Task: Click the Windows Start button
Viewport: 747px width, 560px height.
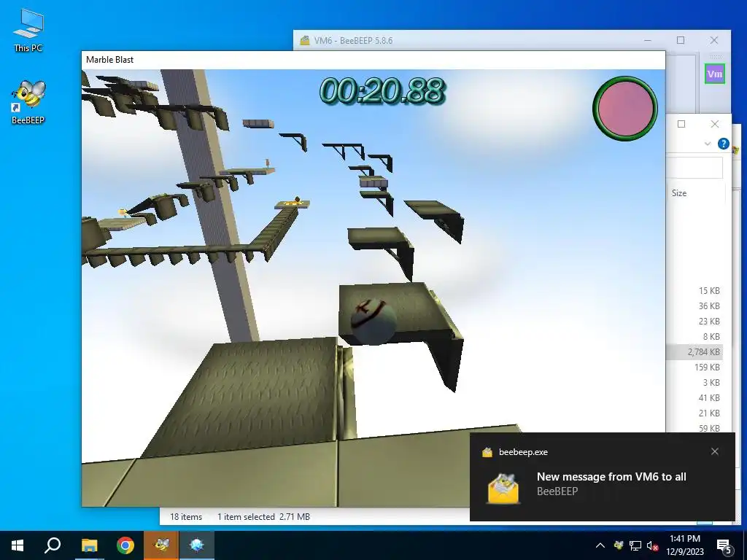Action: (18, 545)
